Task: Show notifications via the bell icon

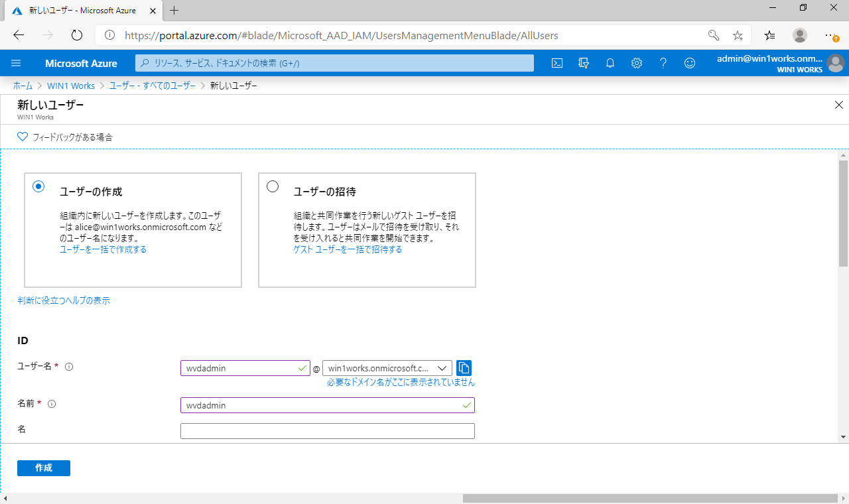Action: 610,63
